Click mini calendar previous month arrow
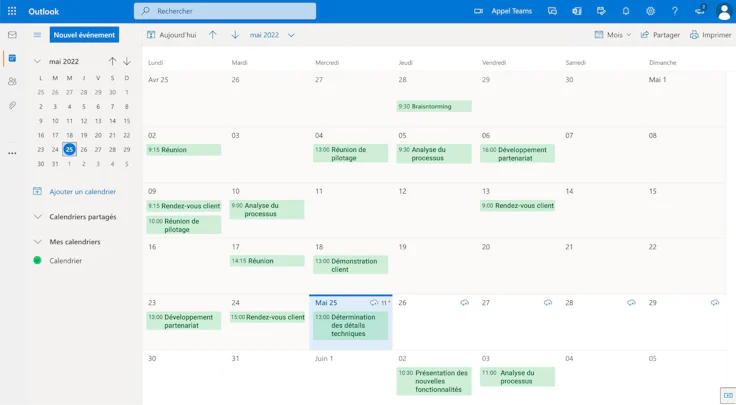Viewport: 736px width, 405px height. coord(112,61)
